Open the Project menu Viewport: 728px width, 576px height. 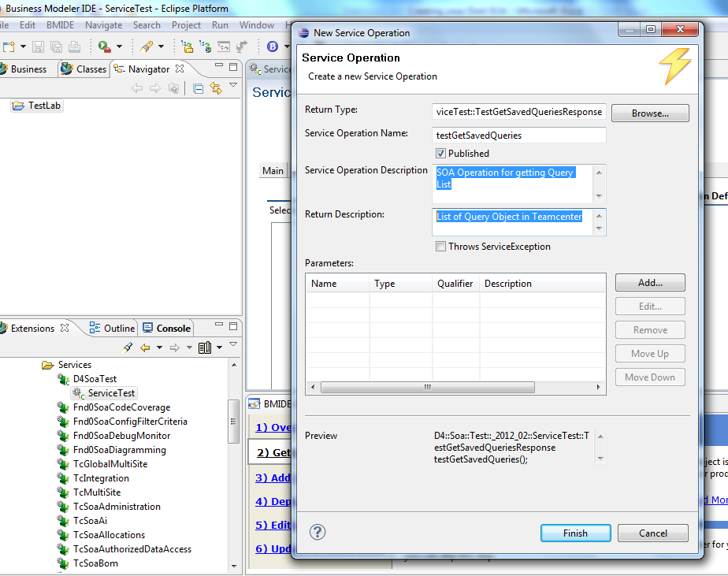186,25
